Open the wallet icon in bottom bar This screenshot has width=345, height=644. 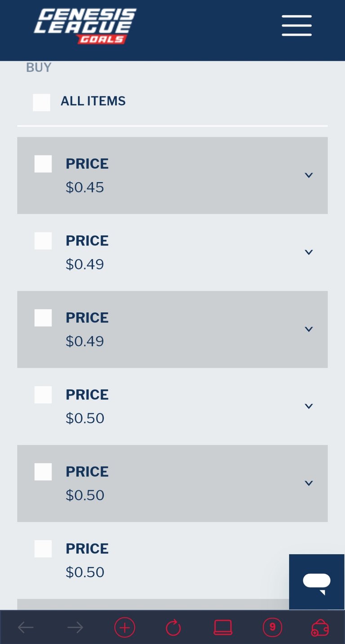pyautogui.click(x=320, y=628)
